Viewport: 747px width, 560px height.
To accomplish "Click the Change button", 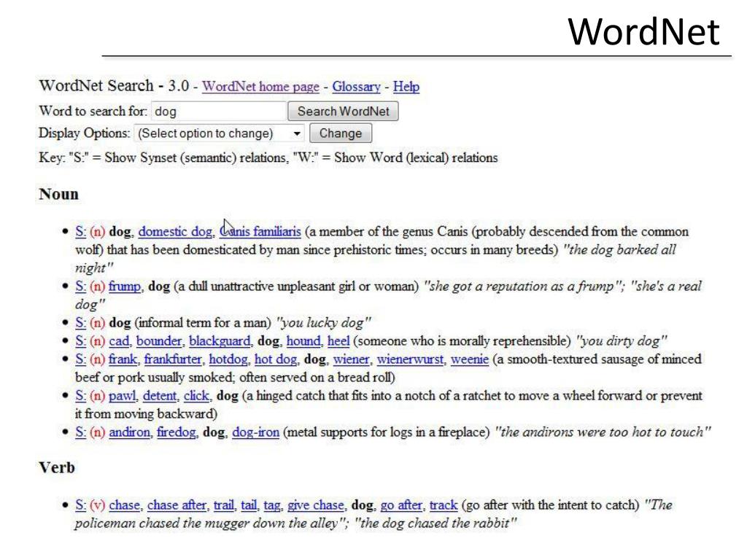I will [x=341, y=133].
